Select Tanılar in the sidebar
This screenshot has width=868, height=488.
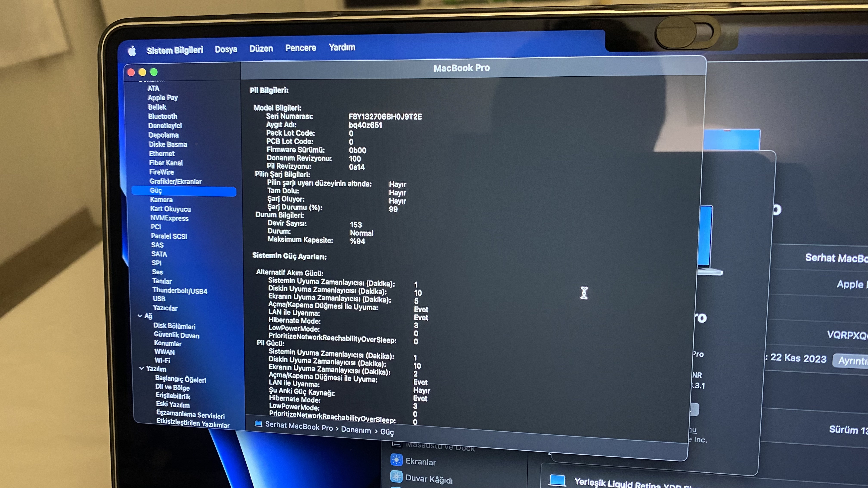(162, 281)
